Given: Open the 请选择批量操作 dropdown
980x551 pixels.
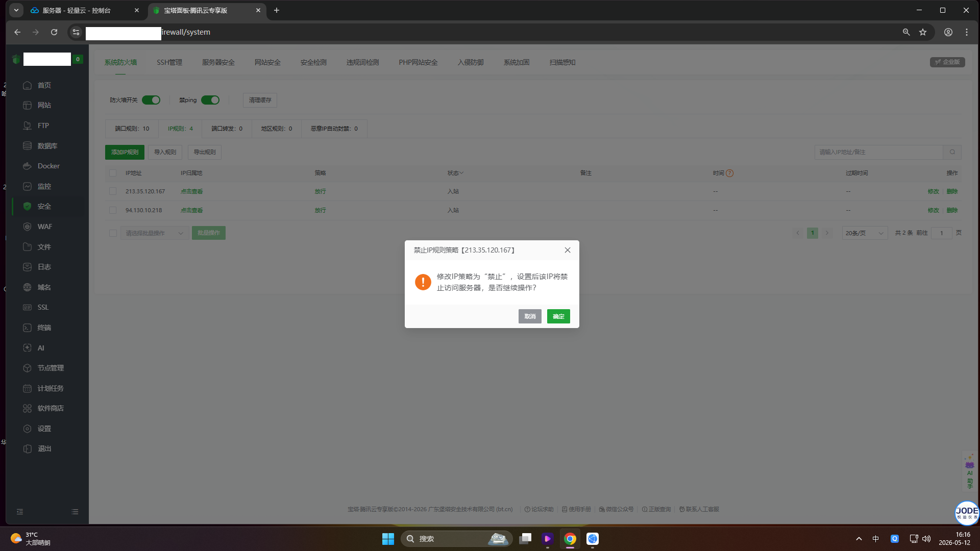Looking at the screenshot, I should click(154, 233).
